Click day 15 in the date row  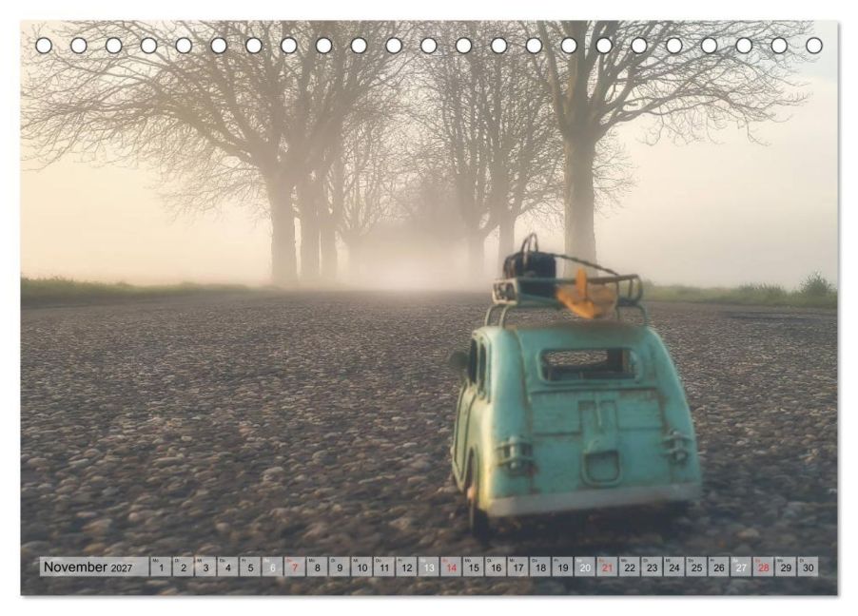[x=474, y=567]
